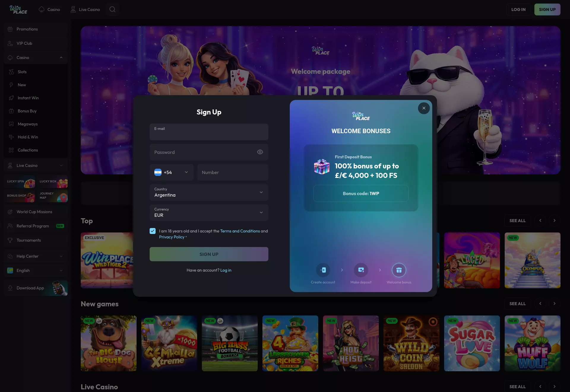Click the LOG IN button in header
This screenshot has height=392, width=570.
coord(518,9)
